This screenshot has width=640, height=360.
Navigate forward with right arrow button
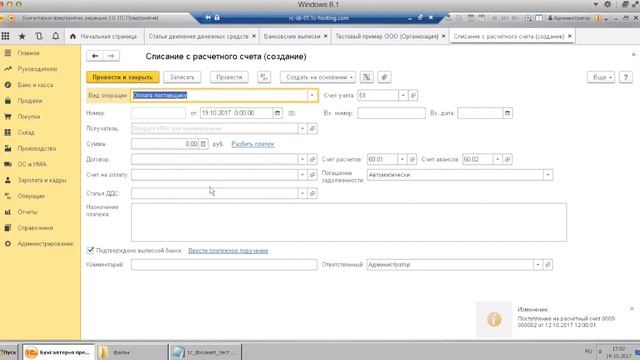pyautogui.click(x=111, y=56)
